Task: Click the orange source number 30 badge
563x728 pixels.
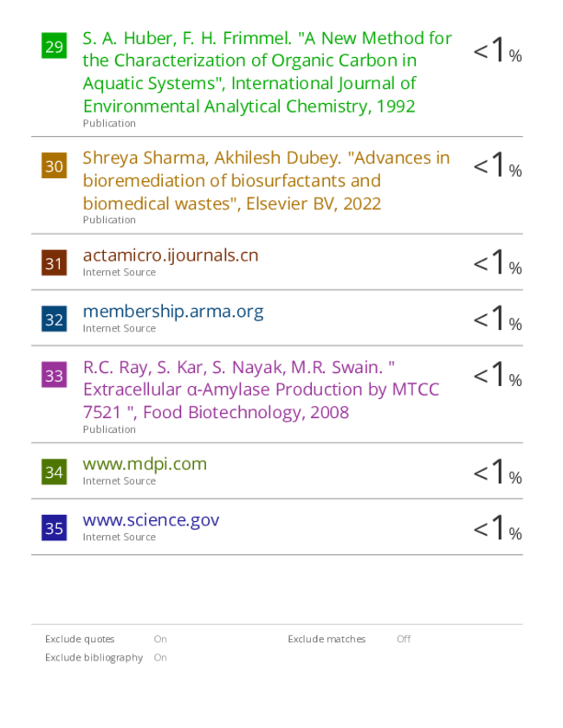Action: pos(54,165)
